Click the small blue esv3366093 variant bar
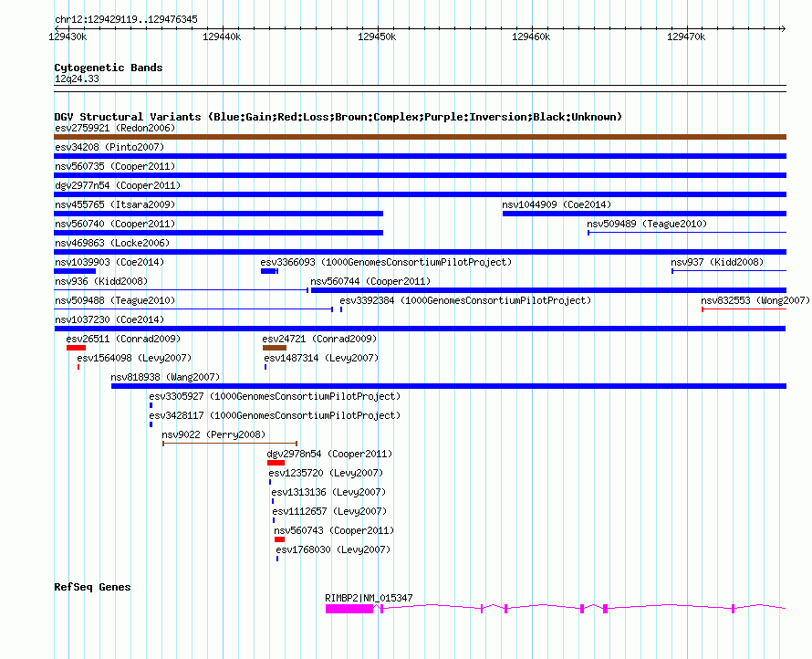812x659 pixels. point(268,271)
